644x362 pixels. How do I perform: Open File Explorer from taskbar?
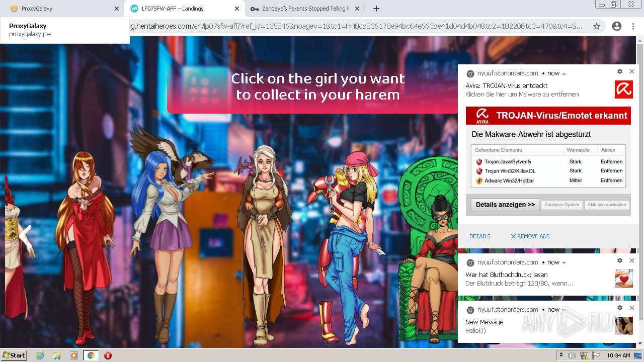57,355
